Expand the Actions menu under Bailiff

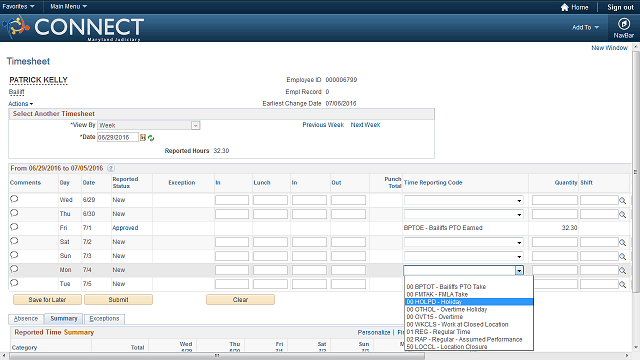[20, 104]
